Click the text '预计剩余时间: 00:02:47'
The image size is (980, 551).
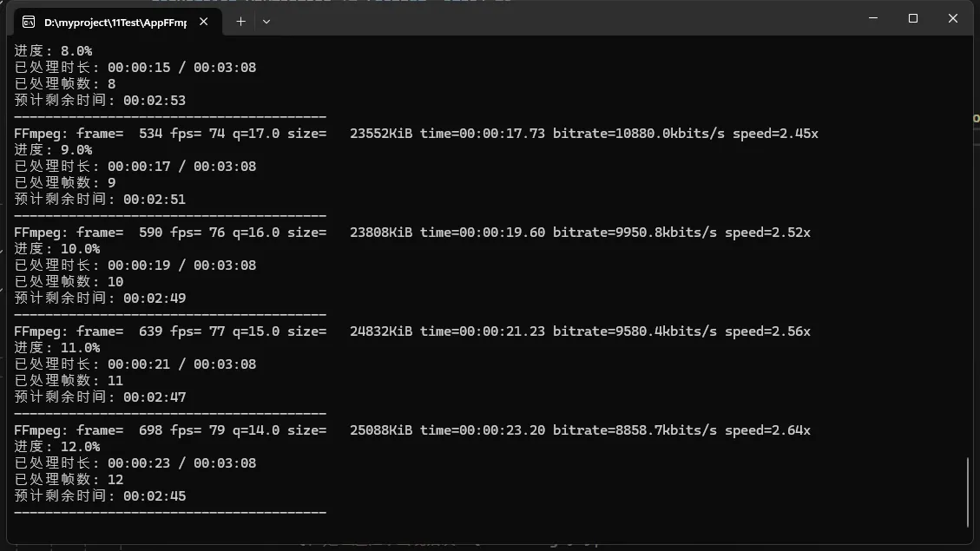click(100, 397)
